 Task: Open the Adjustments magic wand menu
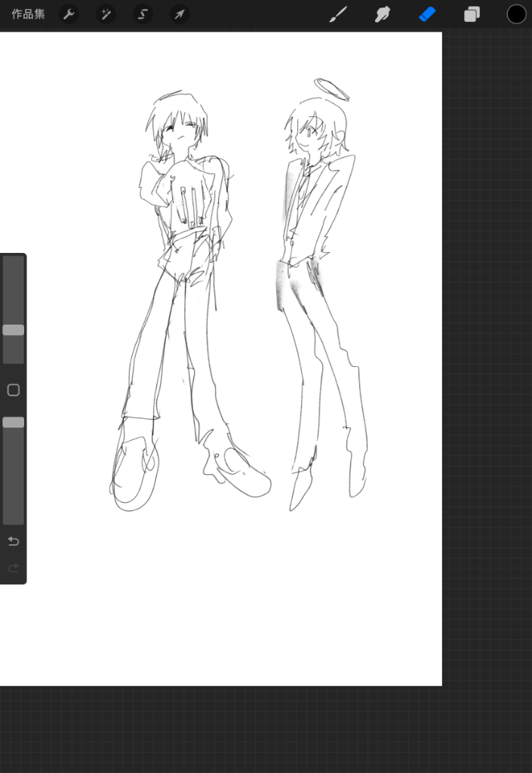[106, 14]
